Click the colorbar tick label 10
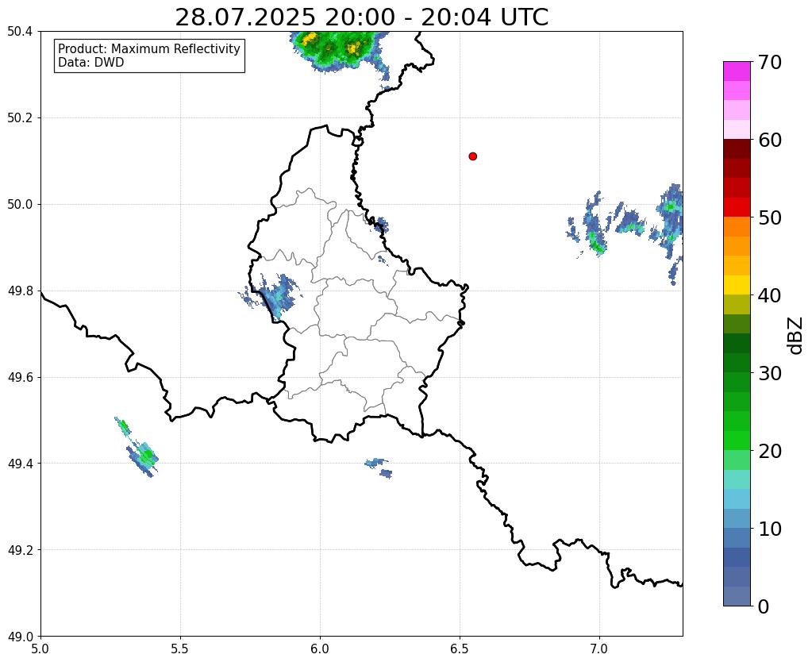The width and height of the screenshot is (812, 662). (x=770, y=529)
